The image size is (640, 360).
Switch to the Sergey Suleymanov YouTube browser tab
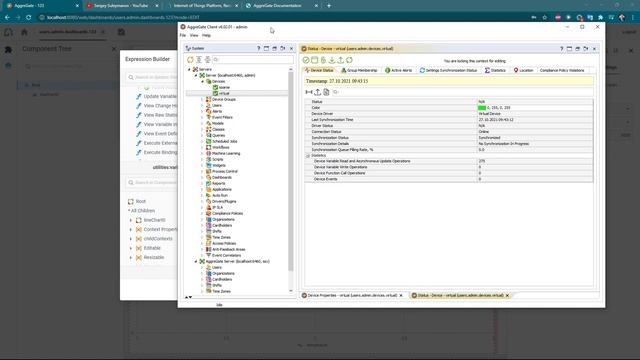tap(121, 6)
